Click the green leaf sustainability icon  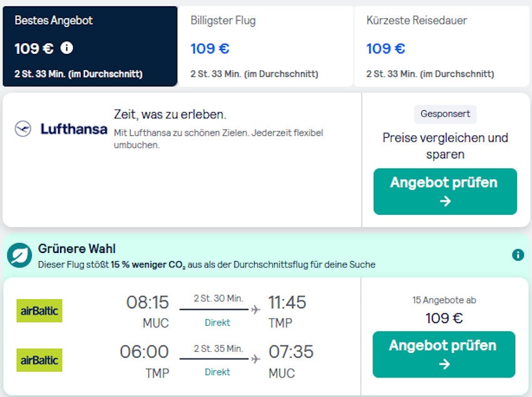[x=19, y=254]
